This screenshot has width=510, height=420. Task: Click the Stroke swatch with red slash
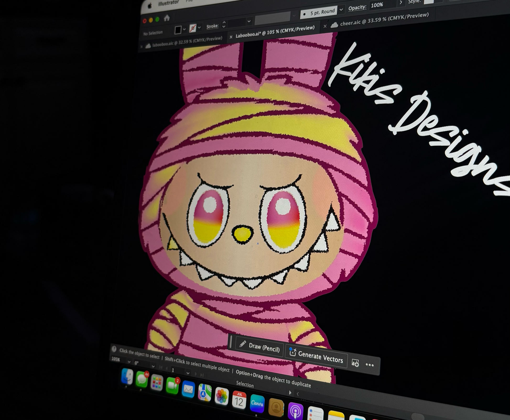pos(193,28)
